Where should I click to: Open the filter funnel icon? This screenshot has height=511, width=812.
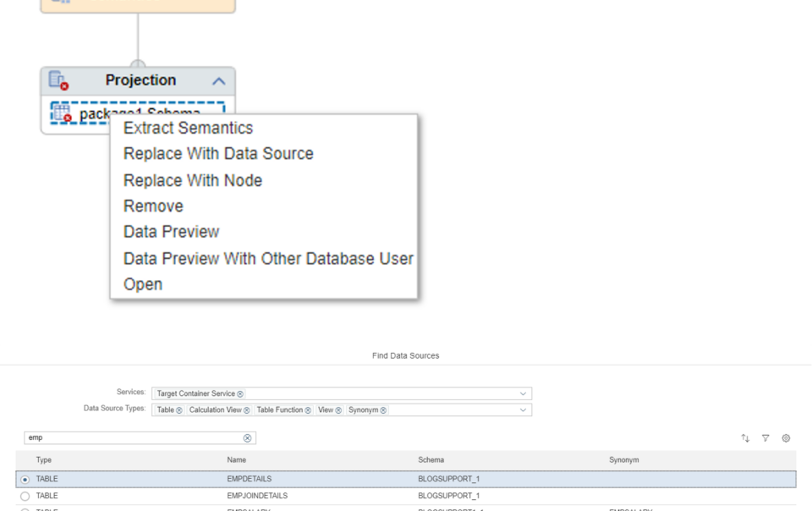point(765,438)
